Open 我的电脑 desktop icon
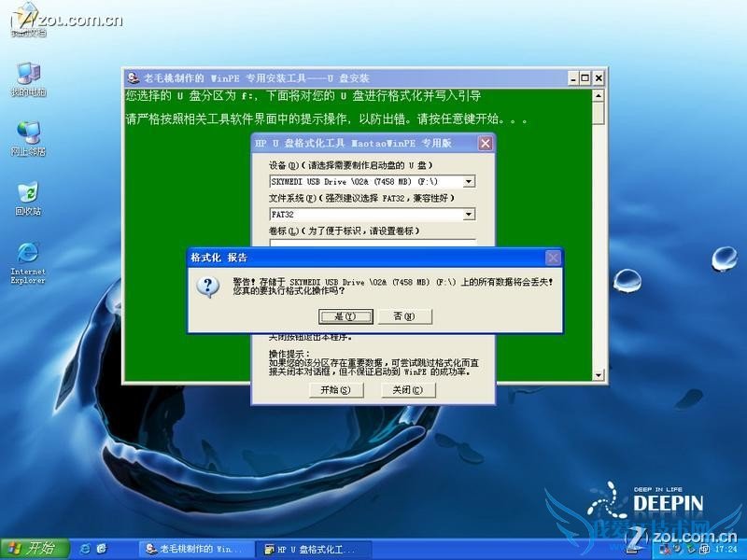Screen dimensions: 747x560 [29, 79]
